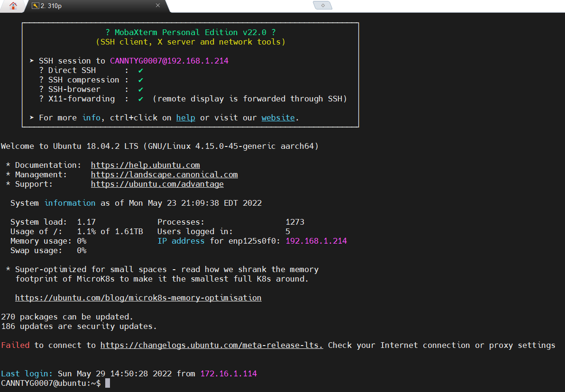Open the https://landscape.canonical.com management link
Screen dimensions: 565x392
[164, 175]
